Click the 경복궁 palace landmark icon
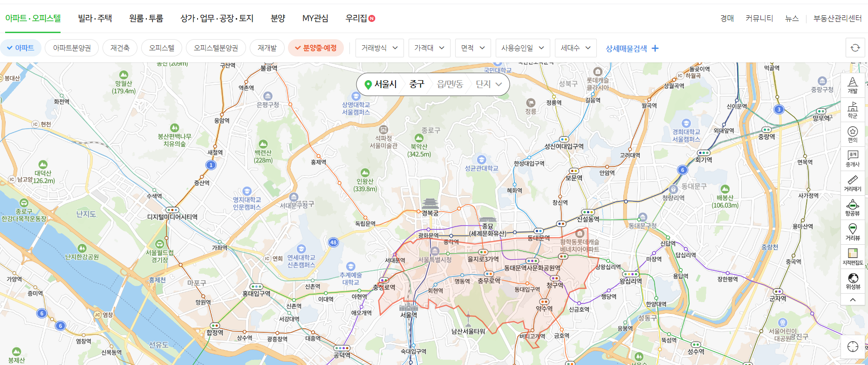 click(430, 203)
